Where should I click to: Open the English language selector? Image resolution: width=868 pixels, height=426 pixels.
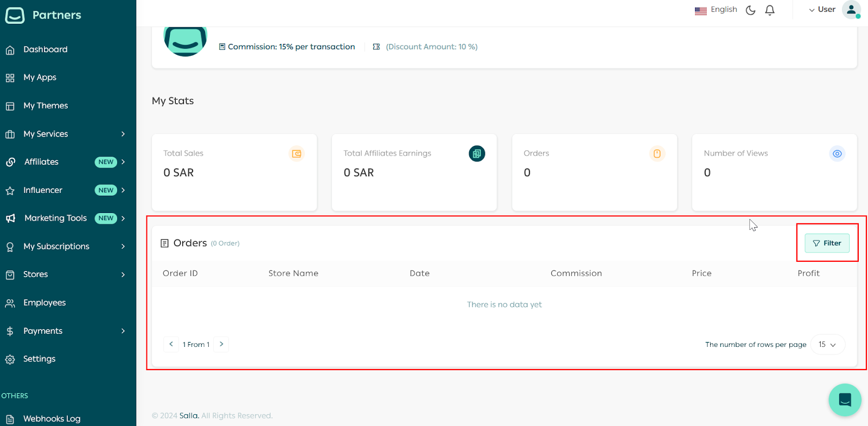coord(716,10)
